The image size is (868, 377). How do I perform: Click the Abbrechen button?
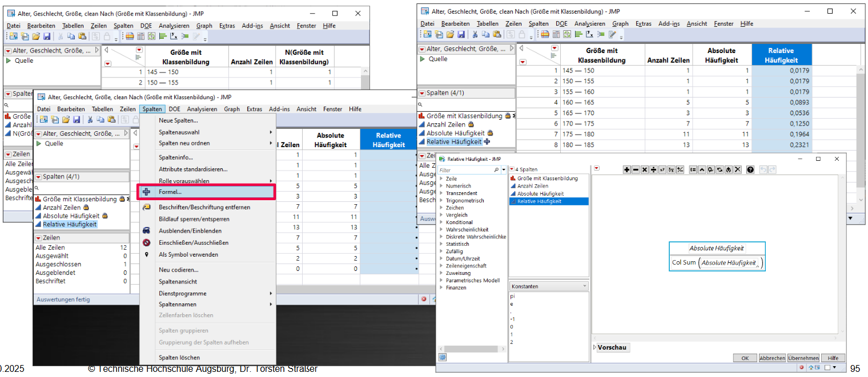click(x=772, y=358)
